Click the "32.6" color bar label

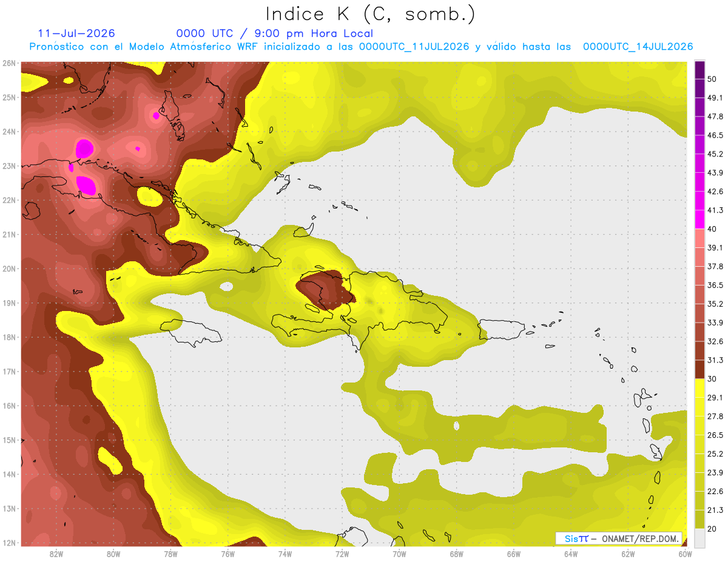(x=716, y=341)
